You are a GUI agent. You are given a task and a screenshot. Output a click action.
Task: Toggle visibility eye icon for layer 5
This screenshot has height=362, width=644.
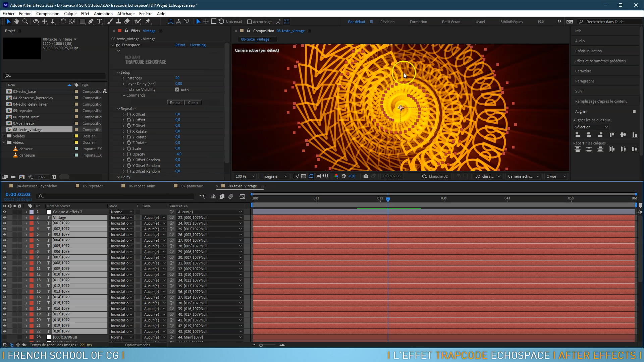coord(4,234)
